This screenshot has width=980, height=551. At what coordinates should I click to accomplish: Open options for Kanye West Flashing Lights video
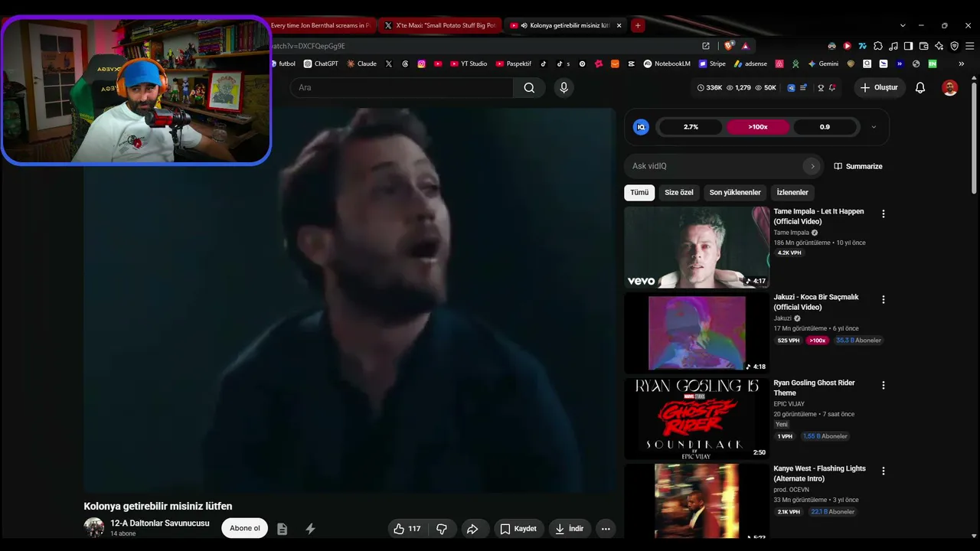(x=883, y=471)
